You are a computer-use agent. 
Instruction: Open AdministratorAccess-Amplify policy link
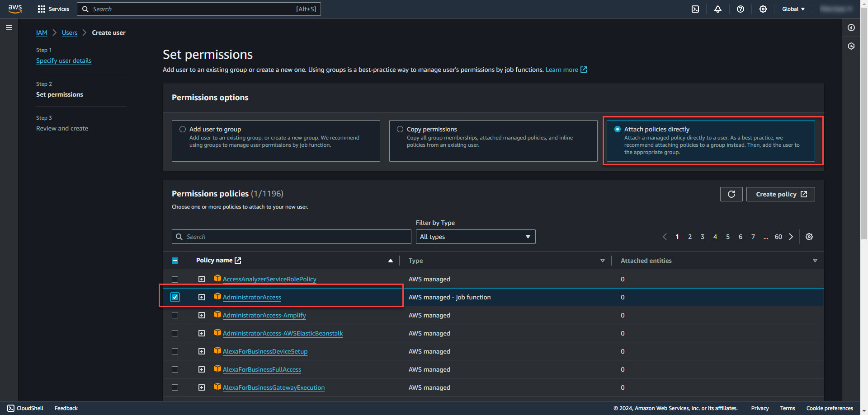point(264,315)
